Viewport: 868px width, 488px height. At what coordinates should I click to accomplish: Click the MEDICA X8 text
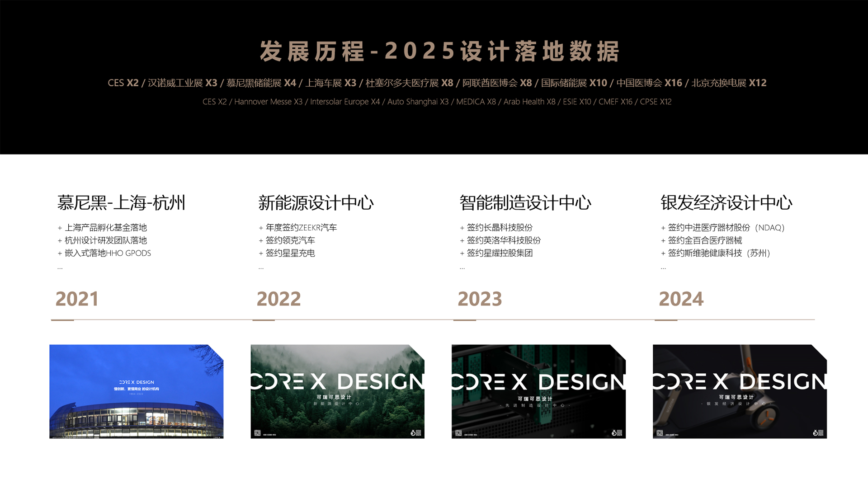click(x=476, y=102)
